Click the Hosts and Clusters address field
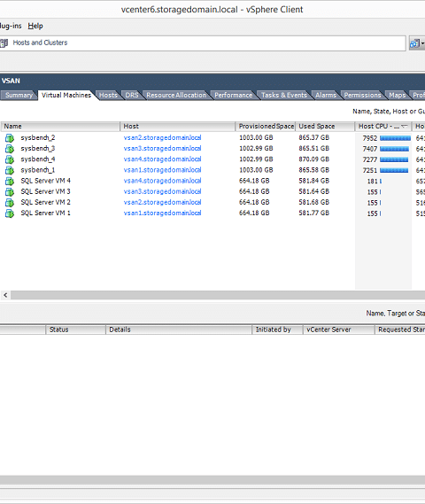Screen dimensions: 425x504 point(203,43)
